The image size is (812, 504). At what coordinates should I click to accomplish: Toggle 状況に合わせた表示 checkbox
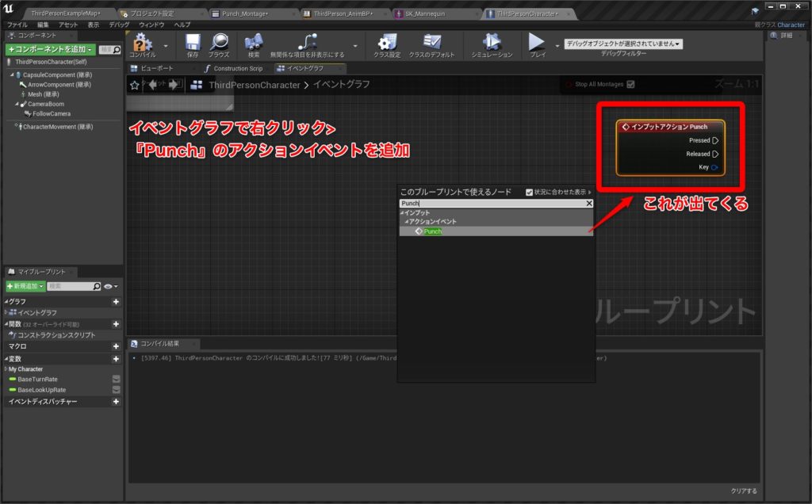coord(529,192)
